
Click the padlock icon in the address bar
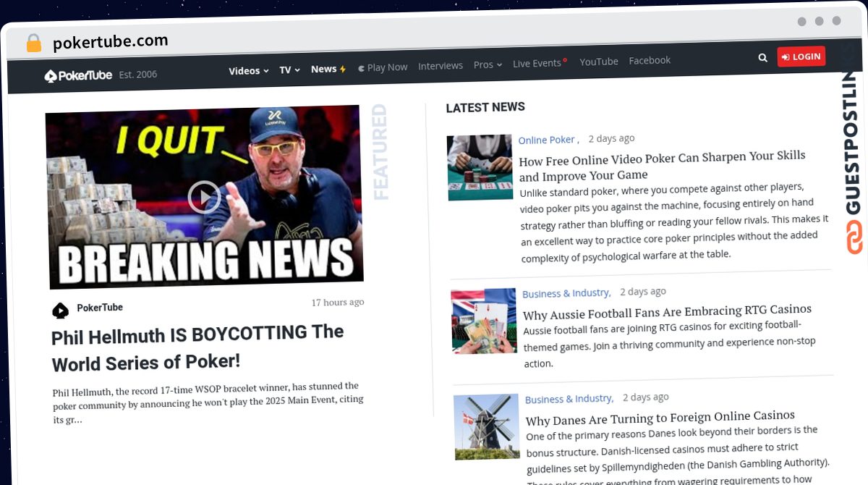pos(33,43)
